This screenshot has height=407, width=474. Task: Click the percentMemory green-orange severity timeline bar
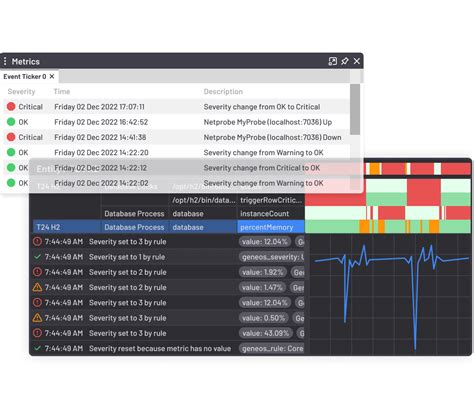click(388, 227)
